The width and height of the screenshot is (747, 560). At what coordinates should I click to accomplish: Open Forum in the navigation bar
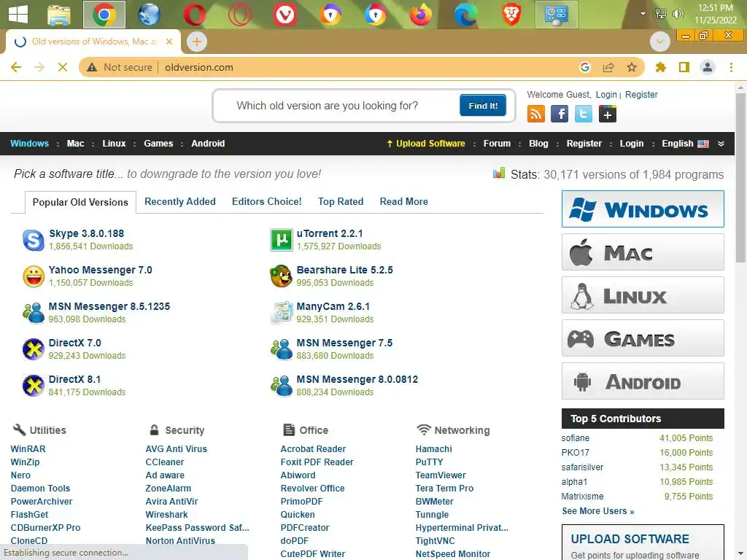point(497,144)
